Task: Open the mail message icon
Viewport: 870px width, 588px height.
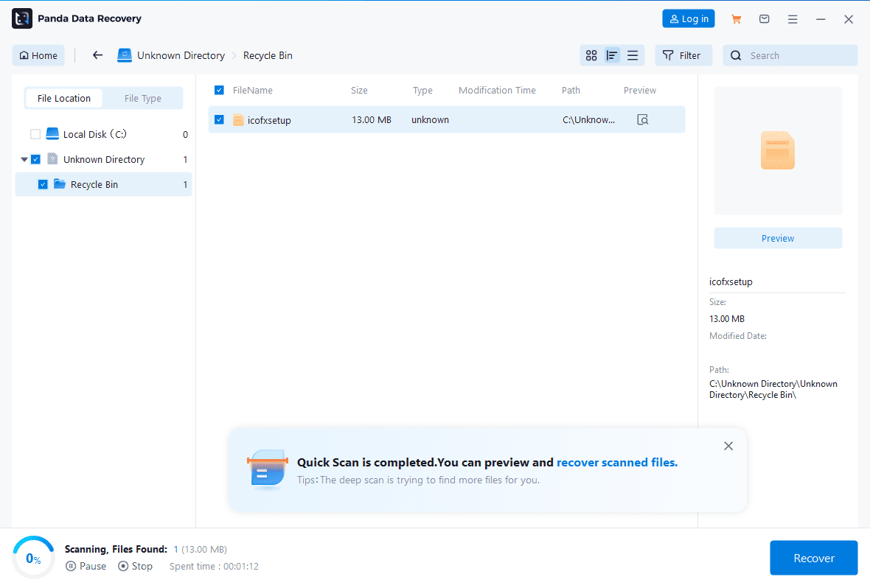Action: 764,19
